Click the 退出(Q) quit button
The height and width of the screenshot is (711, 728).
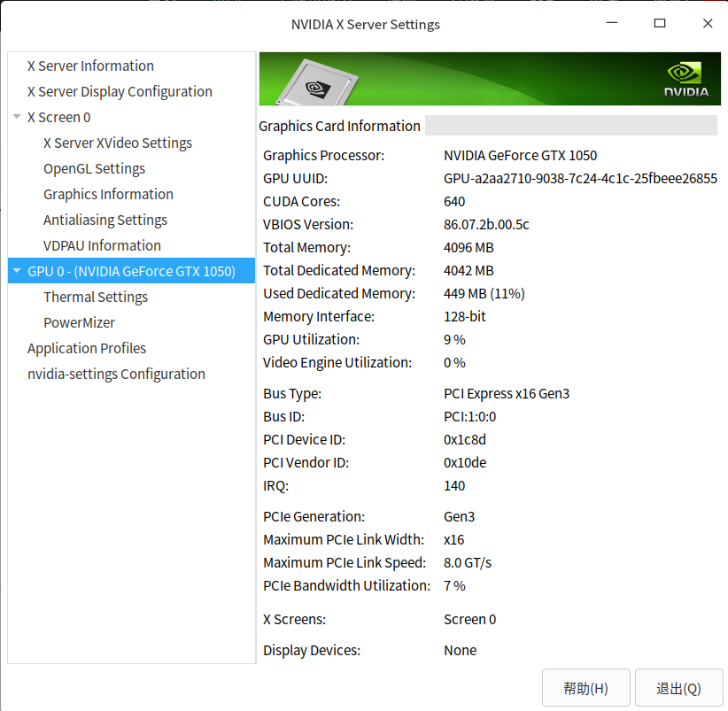click(x=678, y=687)
